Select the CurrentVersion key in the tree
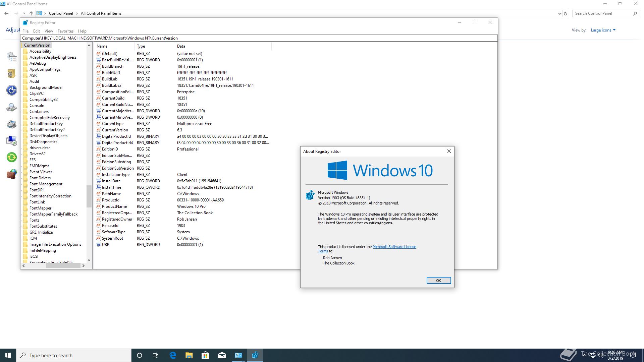The height and width of the screenshot is (362, 644). tap(37, 45)
